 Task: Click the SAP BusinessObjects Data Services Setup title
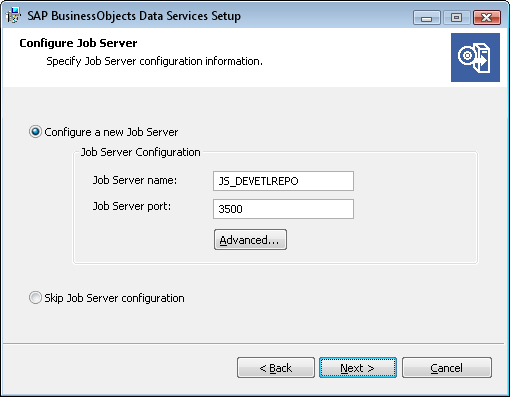(x=134, y=16)
